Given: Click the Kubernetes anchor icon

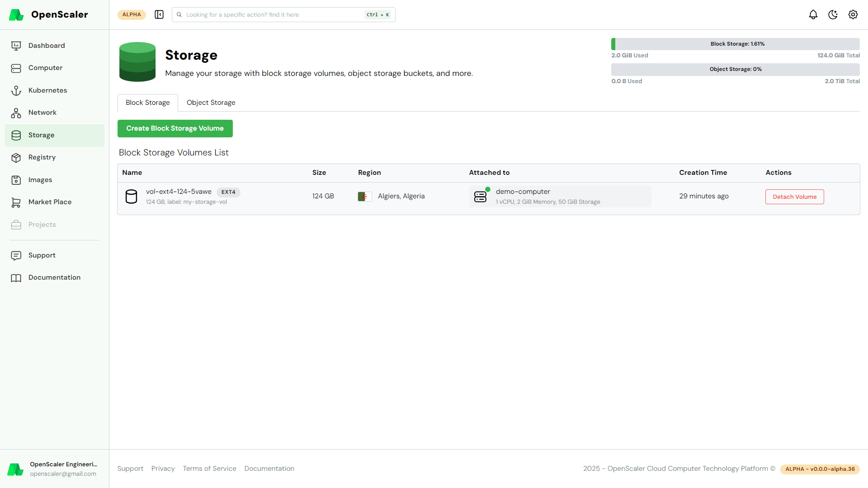Looking at the screenshot, I should click(16, 90).
